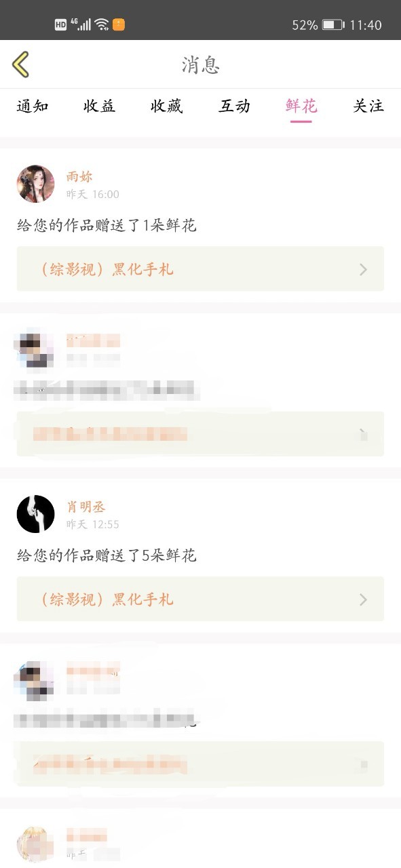Expand chevron on 肖明丞's 黑化手札 card
The height and width of the screenshot is (868, 401).
[363, 600]
